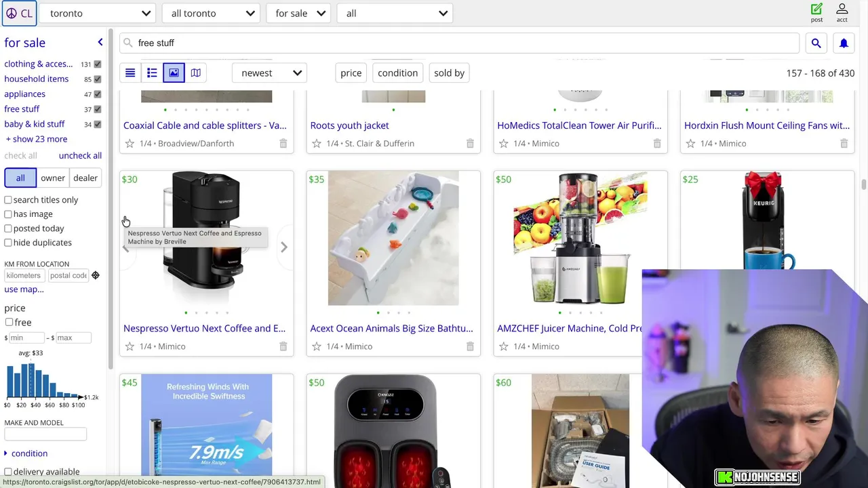Click the locate me crosshair icon

coord(95,275)
